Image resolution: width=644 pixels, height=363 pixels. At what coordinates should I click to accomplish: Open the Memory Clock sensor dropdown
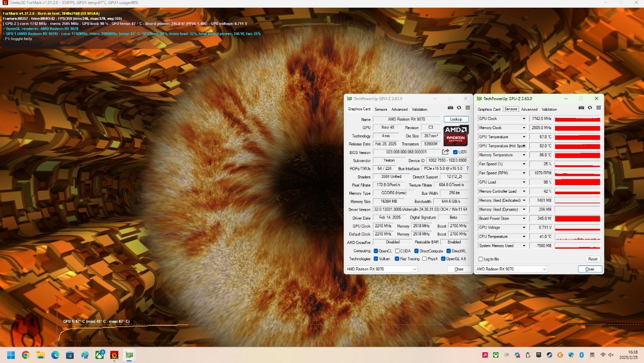point(524,128)
